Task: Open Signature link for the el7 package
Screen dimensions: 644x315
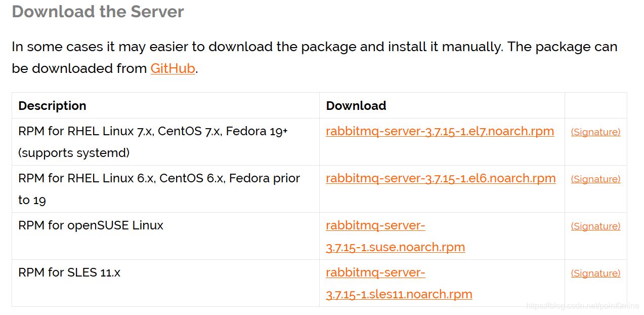Action: [595, 132]
